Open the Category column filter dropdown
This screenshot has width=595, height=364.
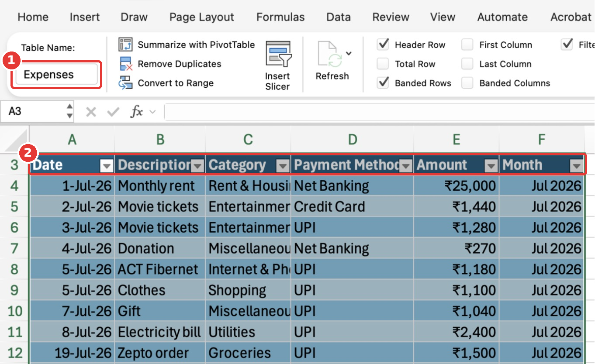tap(283, 165)
